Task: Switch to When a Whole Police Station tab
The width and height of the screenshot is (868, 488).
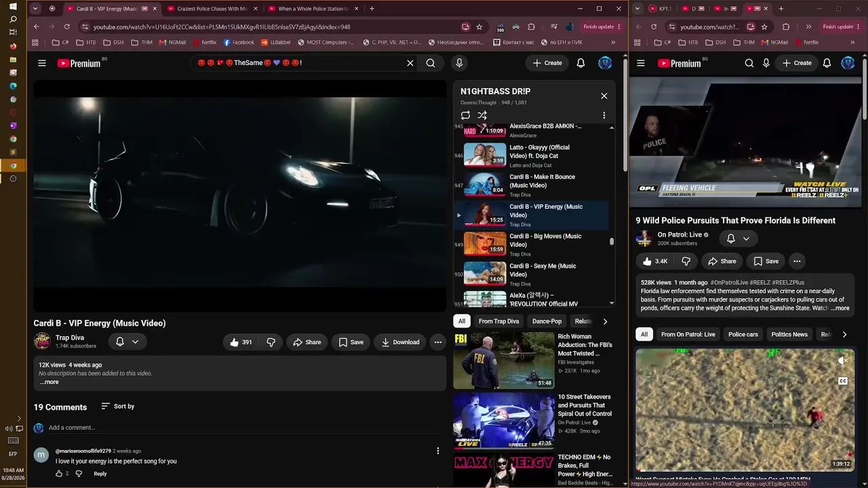Action: (313, 9)
